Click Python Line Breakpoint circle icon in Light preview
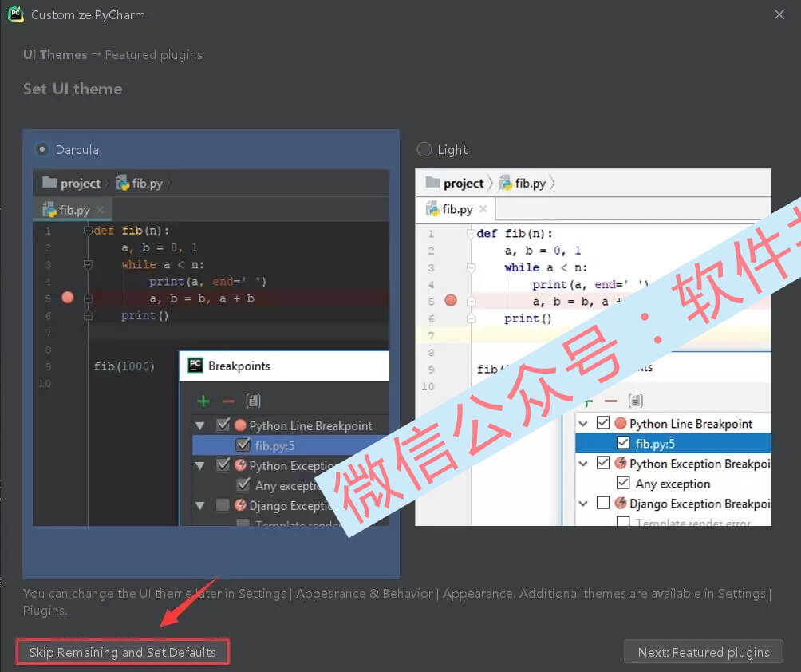This screenshot has height=672, width=801. (621, 423)
